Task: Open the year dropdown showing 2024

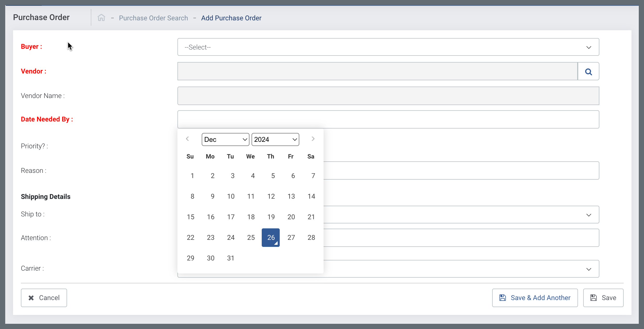Action: click(275, 139)
